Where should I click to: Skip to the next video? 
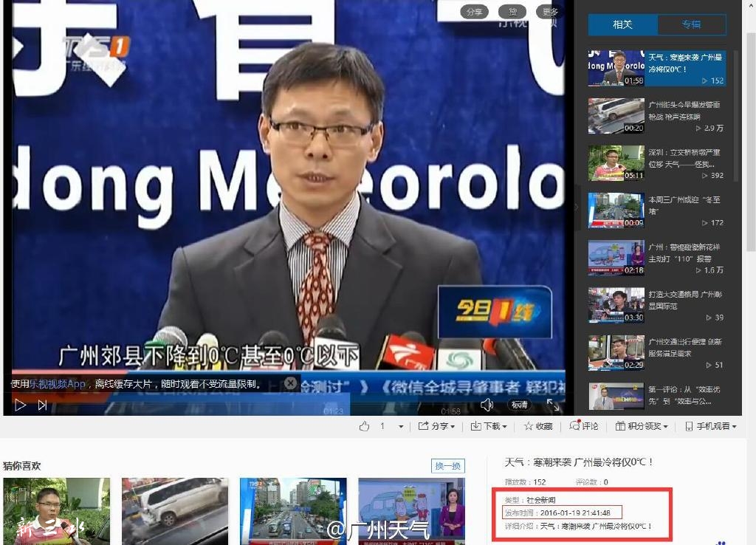[x=42, y=405]
